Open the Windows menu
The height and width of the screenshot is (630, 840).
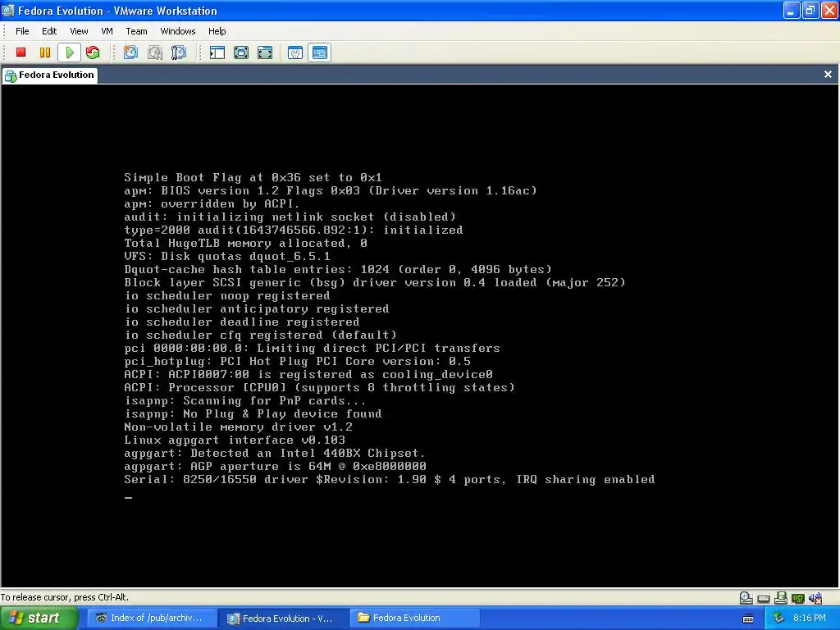[178, 31]
